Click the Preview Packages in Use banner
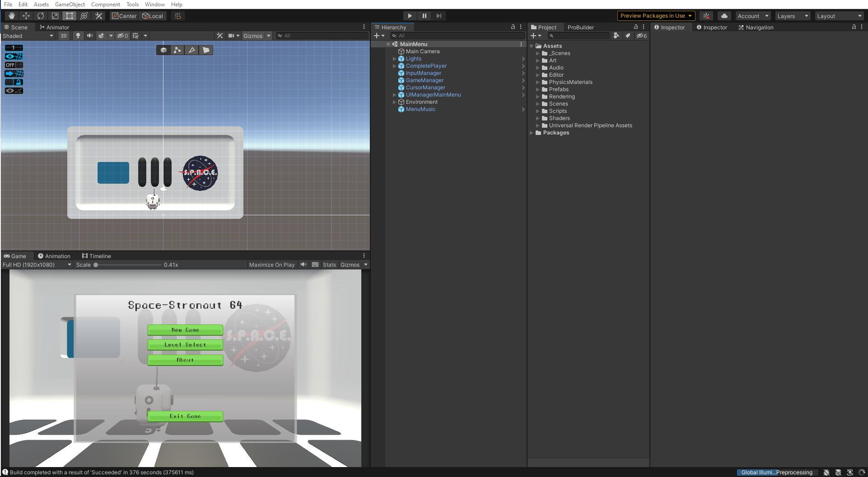This screenshot has height=477, width=868. 656,15
